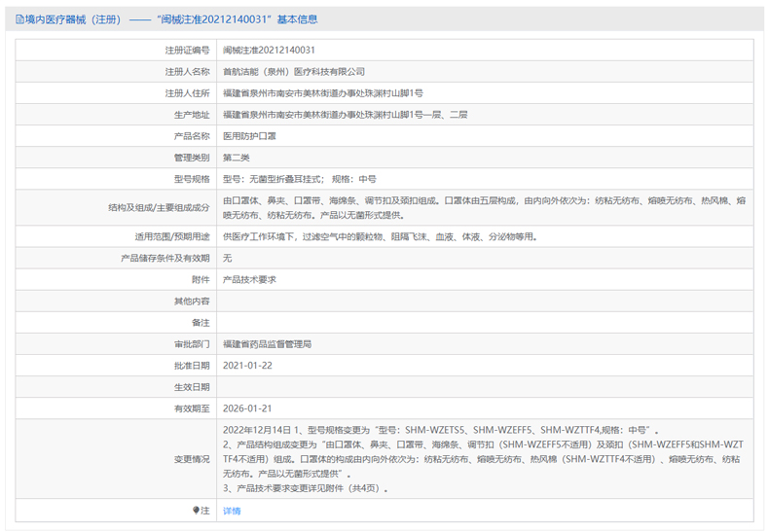Click the product name 医用防护口罩
The height and width of the screenshot is (532, 769).
click(249, 135)
